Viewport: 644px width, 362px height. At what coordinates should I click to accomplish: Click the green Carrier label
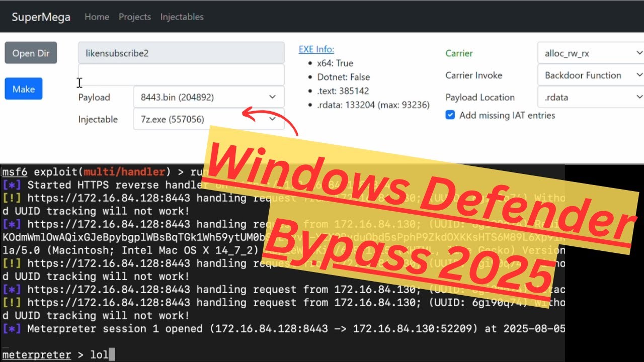(x=459, y=53)
